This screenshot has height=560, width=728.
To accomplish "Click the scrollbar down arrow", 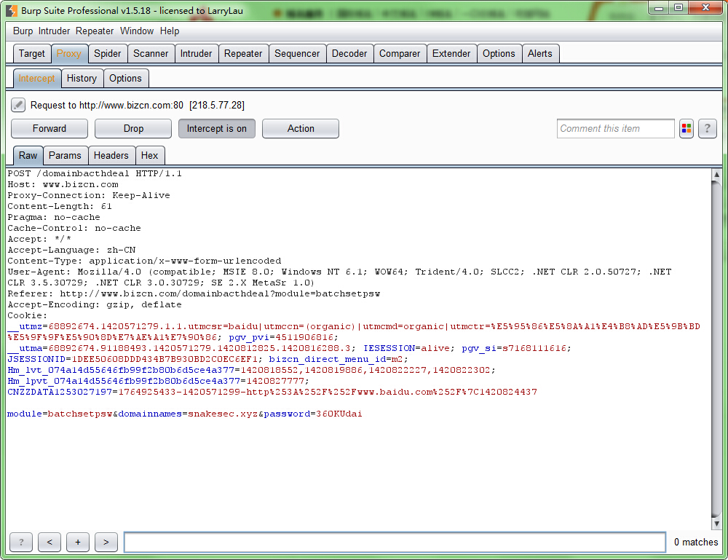I will [x=716, y=524].
